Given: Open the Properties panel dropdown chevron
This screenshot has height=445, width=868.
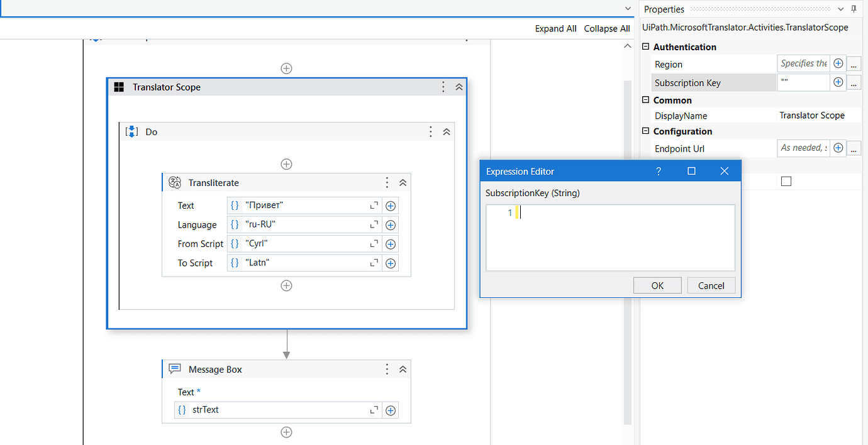Looking at the screenshot, I should point(840,9).
